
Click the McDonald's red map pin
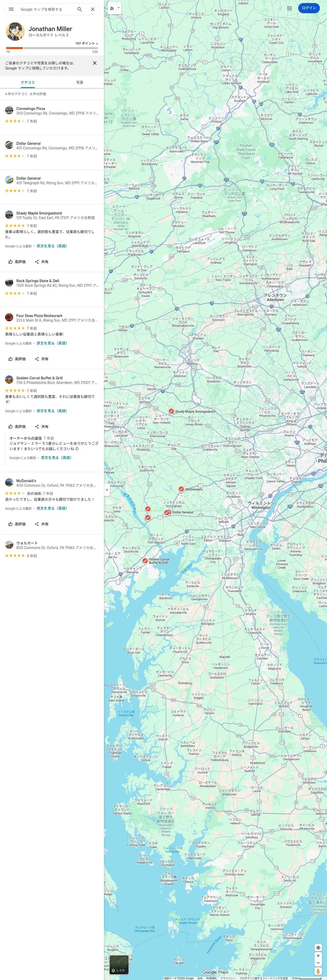tap(181, 489)
